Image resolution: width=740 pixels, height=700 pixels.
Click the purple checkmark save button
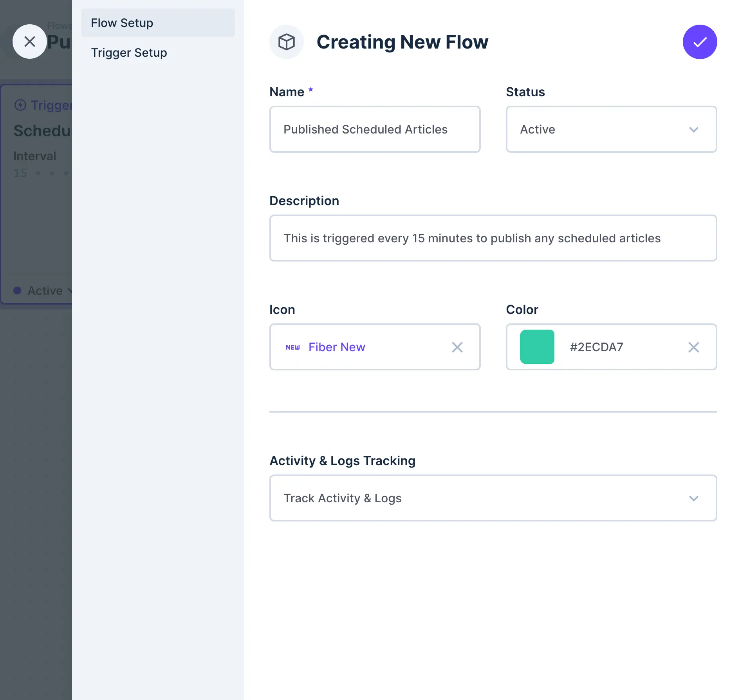pos(700,42)
